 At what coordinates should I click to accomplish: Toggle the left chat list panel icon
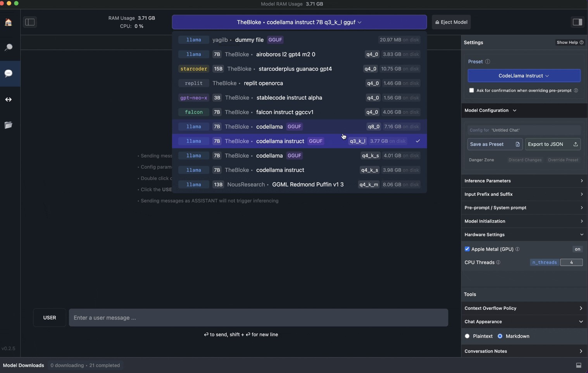30,22
